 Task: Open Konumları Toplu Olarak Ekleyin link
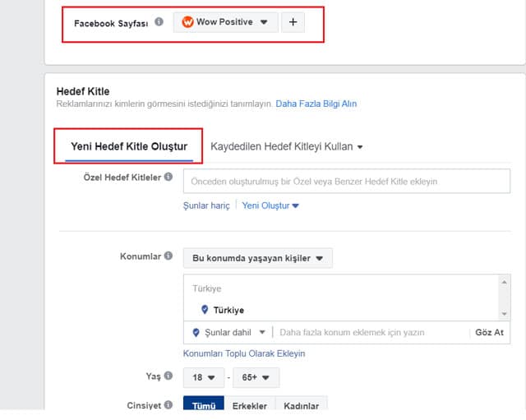point(244,353)
